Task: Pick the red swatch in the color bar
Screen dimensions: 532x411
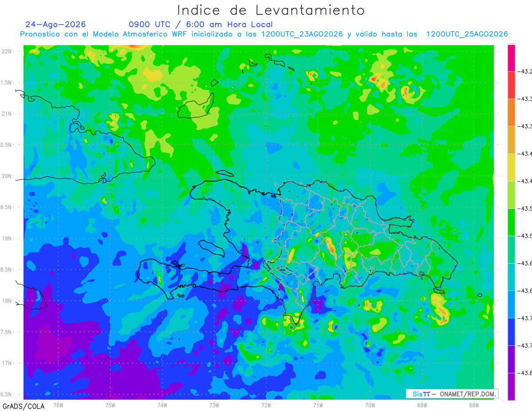Action: 511,85
